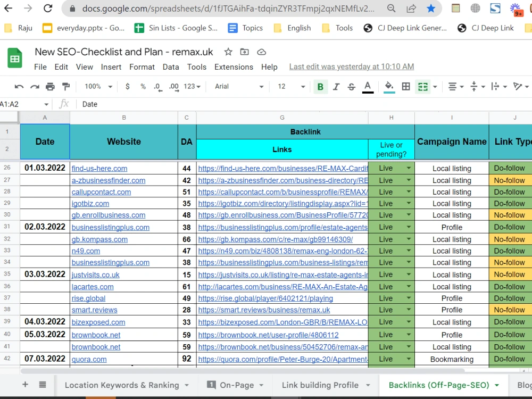
Task: Open the View menu
Action: (x=85, y=67)
